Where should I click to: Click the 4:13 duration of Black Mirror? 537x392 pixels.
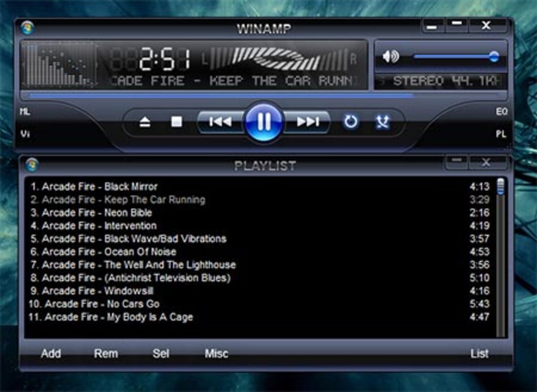(x=480, y=186)
